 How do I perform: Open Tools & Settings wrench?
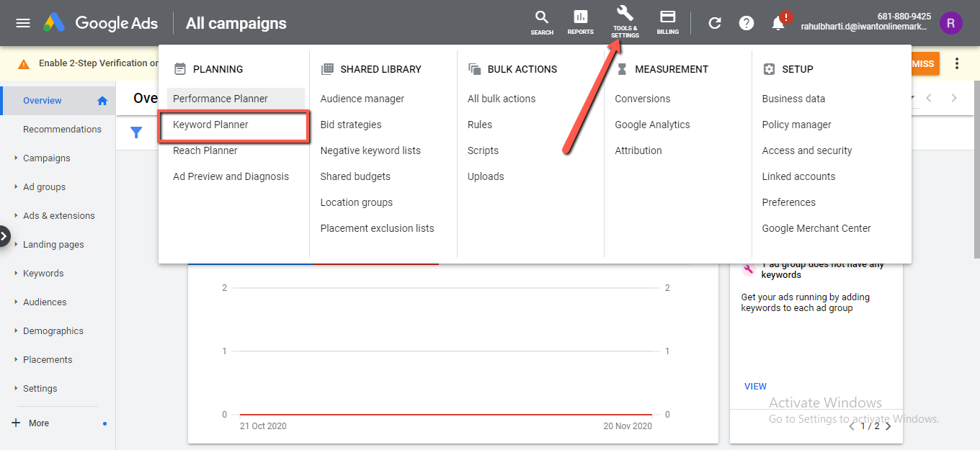pyautogui.click(x=625, y=22)
